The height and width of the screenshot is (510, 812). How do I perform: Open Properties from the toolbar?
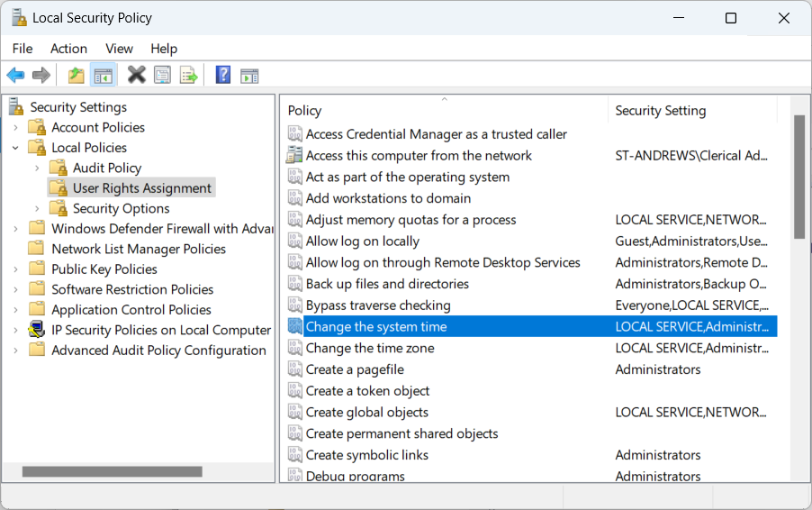click(162, 76)
